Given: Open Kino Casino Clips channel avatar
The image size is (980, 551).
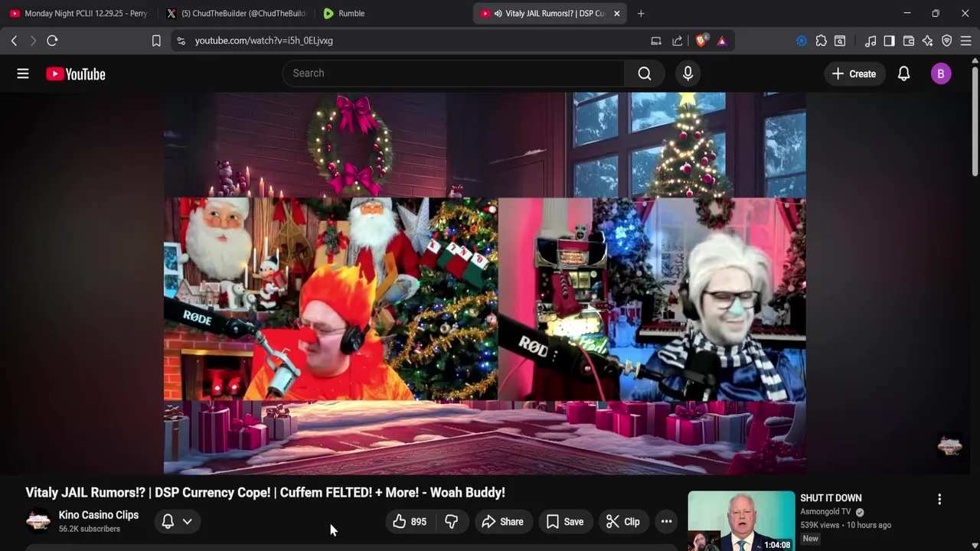Looking at the screenshot, I should pyautogui.click(x=38, y=521).
